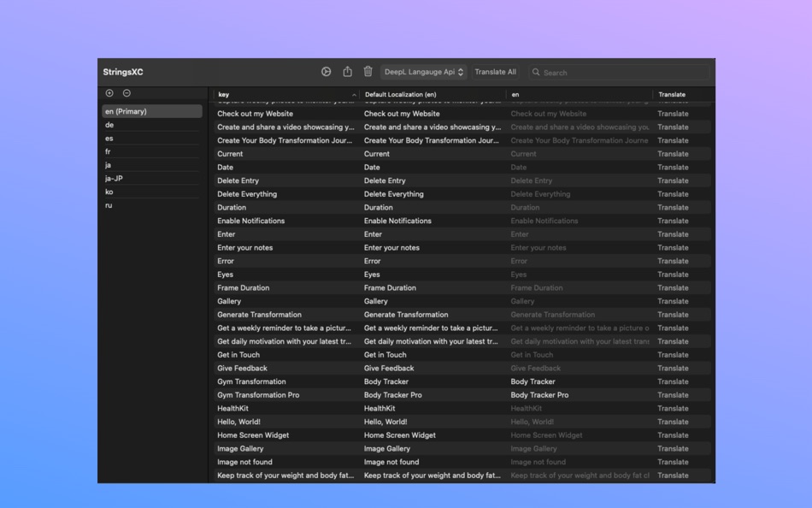Translate the Get in Touch row

[673, 355]
